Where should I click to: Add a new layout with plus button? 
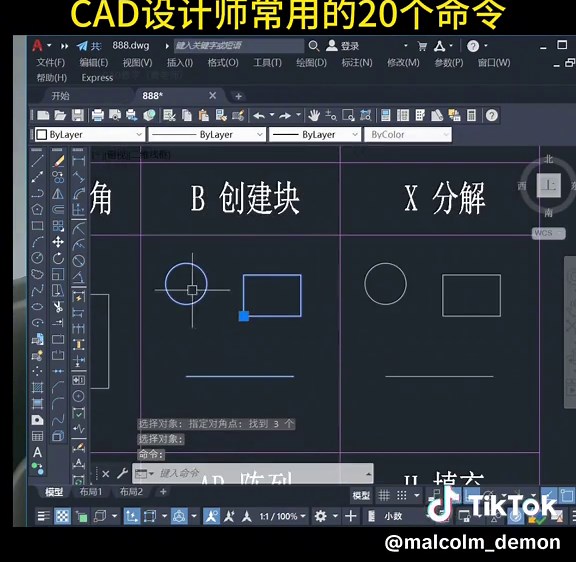[x=163, y=491]
